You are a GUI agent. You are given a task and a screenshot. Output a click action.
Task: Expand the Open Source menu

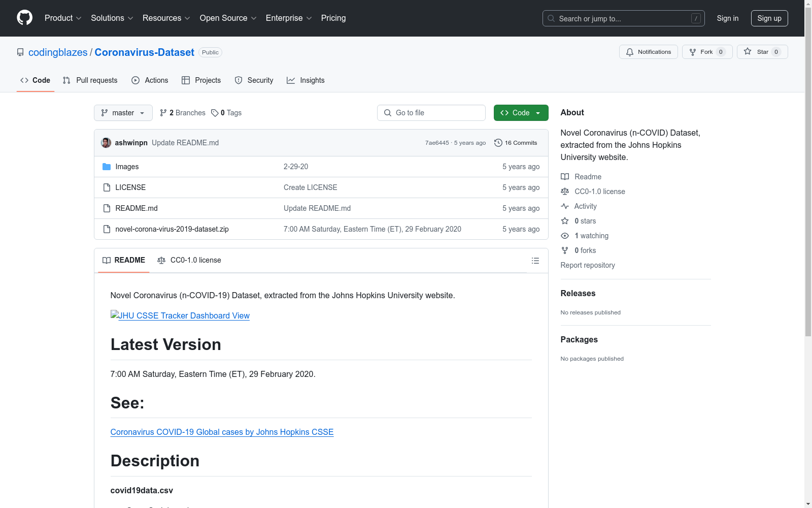(x=228, y=18)
